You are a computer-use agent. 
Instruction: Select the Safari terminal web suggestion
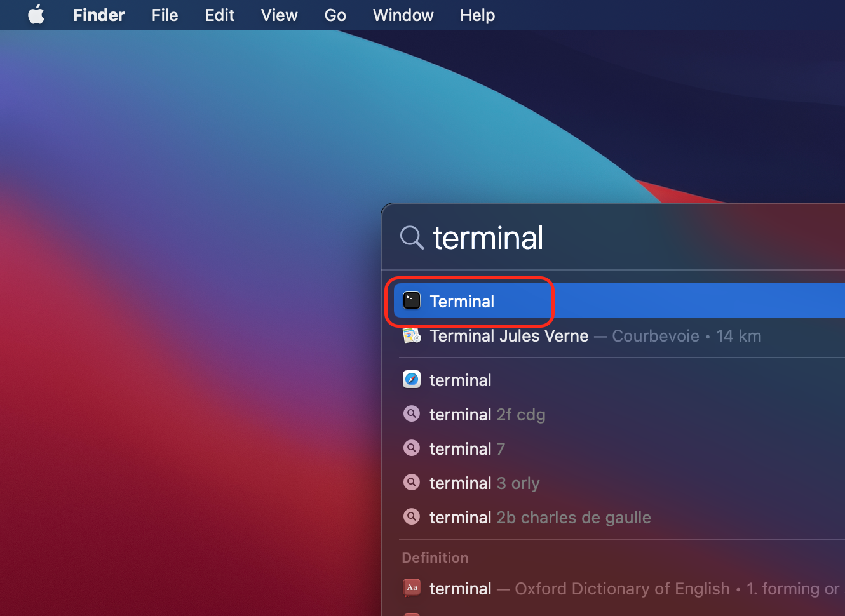[619, 380]
